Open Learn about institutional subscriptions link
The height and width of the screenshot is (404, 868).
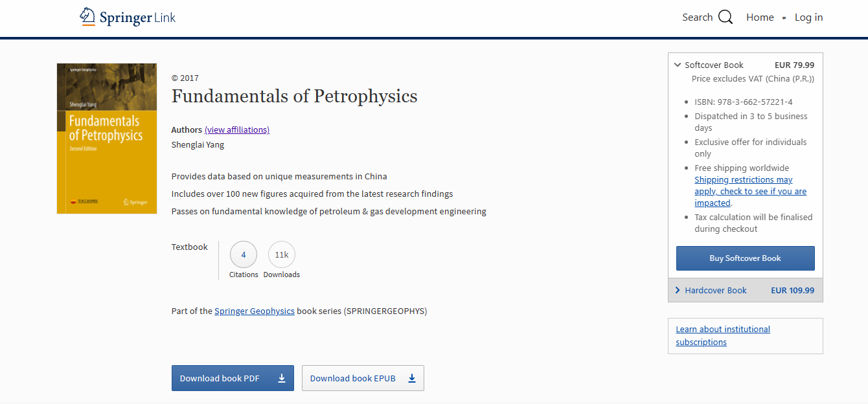click(x=723, y=335)
